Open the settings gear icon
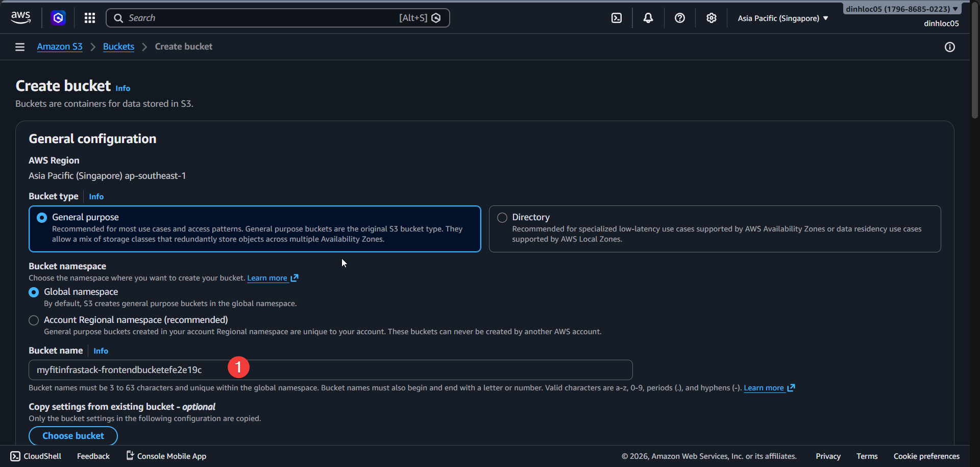The width and height of the screenshot is (980, 467). point(711,17)
